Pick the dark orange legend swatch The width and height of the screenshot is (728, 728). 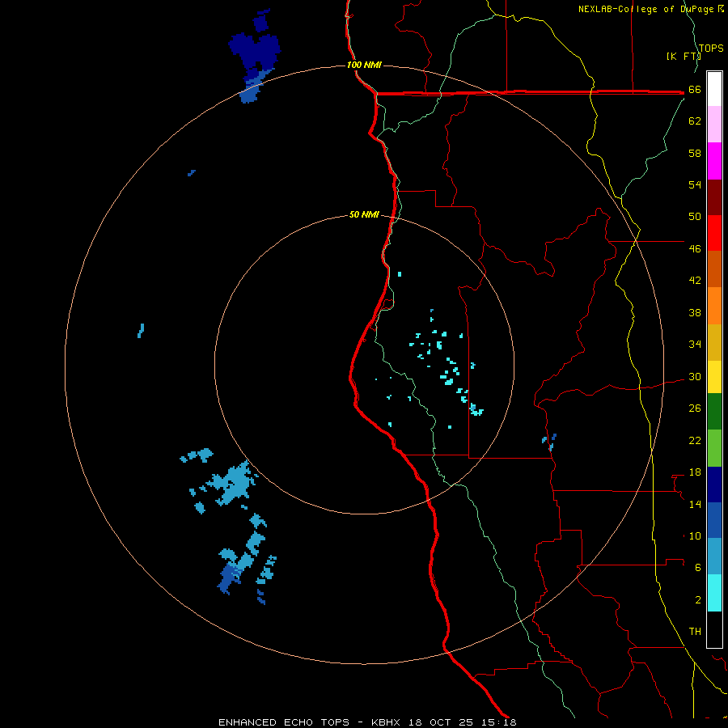(714, 269)
